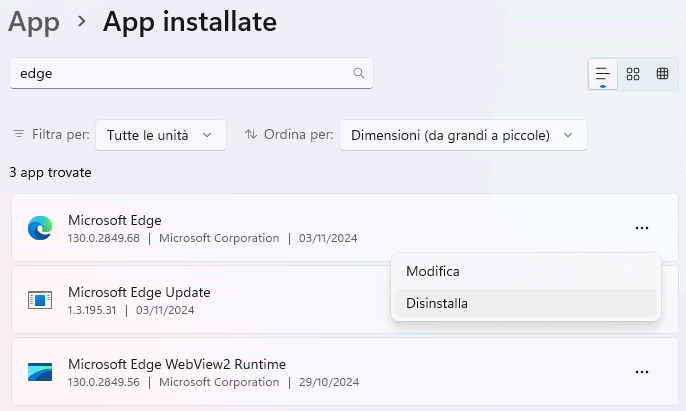Click the Edge WebView2 Runtime icon
The height and width of the screenshot is (411, 686).
click(40, 372)
